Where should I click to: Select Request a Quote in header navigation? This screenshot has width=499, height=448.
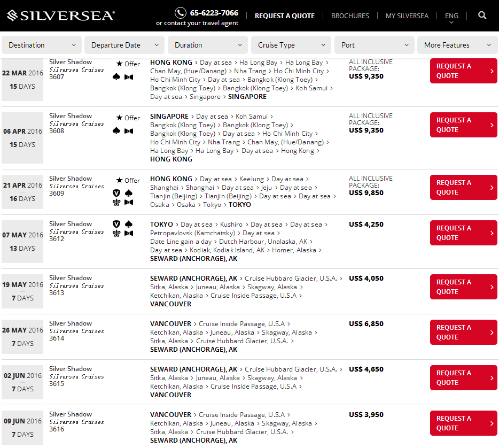coord(284,16)
